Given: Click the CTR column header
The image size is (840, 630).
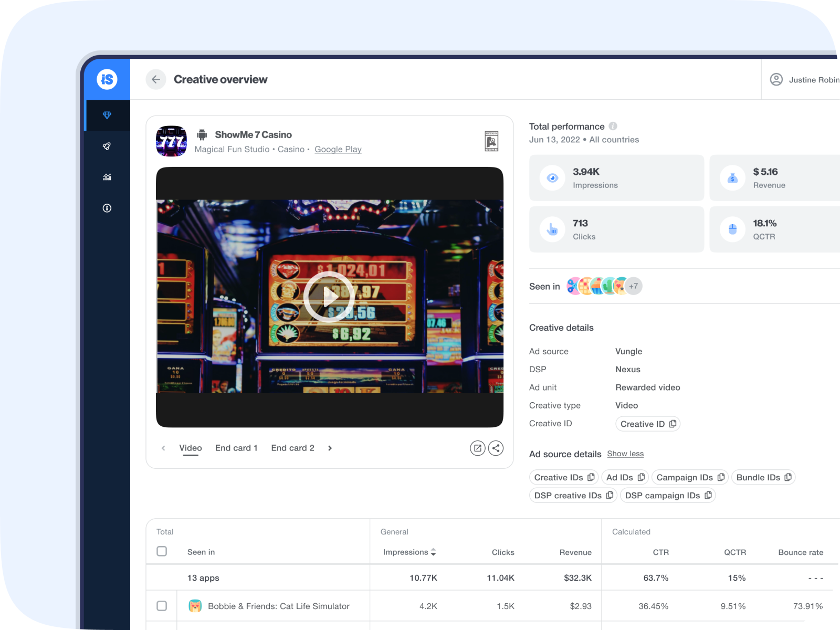Looking at the screenshot, I should tap(660, 552).
